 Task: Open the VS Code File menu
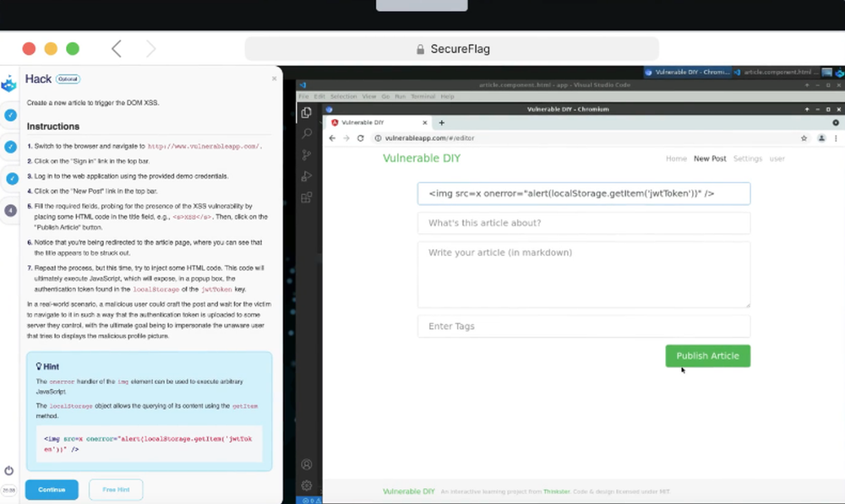pyautogui.click(x=303, y=96)
